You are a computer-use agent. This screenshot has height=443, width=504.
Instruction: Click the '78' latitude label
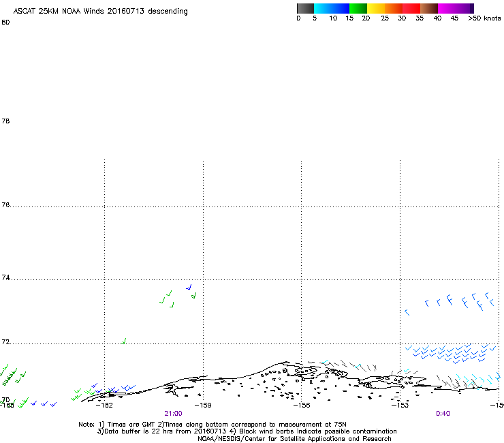5,121
